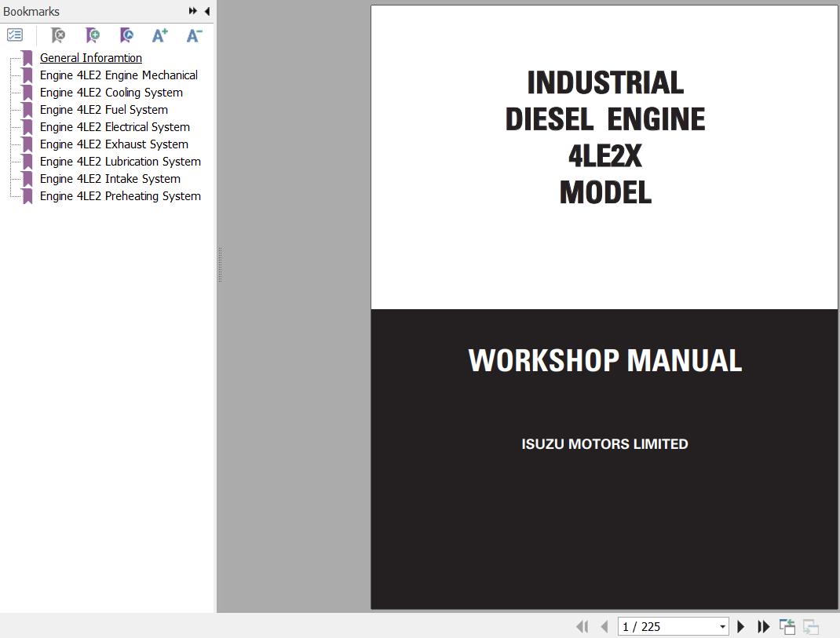Click the WORKSHOP MANUAL heading on the page
This screenshot has width=840, height=638.
[x=604, y=360]
